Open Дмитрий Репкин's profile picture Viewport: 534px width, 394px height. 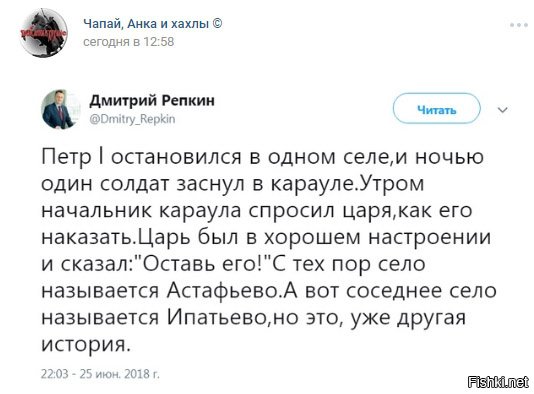(x=60, y=110)
